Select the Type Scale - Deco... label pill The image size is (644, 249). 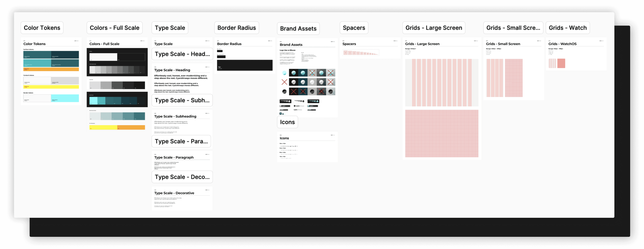pos(182,177)
